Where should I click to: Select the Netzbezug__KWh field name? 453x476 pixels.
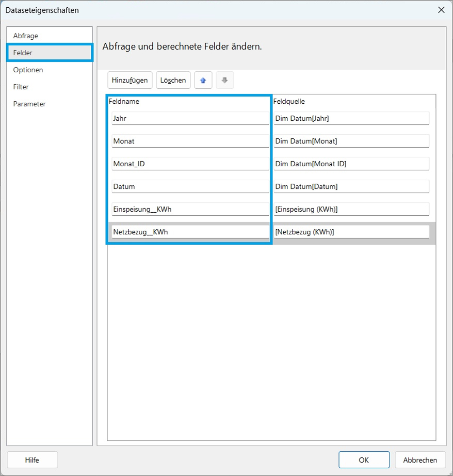[189, 232]
